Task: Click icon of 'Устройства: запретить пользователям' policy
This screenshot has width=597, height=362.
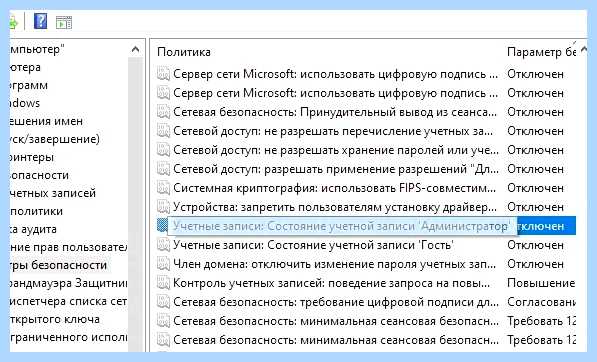Action: pyautogui.click(x=163, y=207)
